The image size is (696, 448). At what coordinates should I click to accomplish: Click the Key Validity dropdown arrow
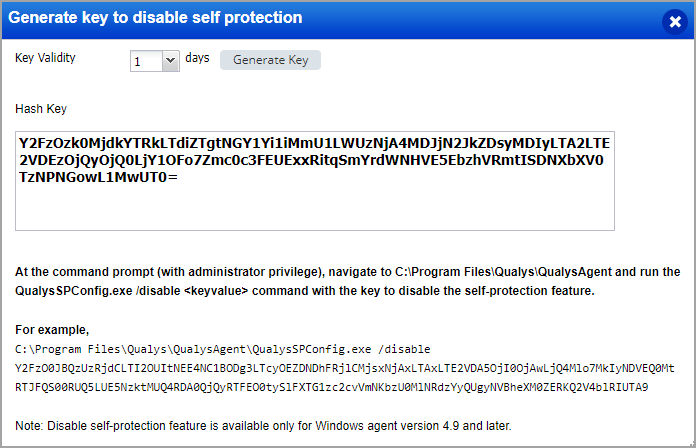coord(169,61)
